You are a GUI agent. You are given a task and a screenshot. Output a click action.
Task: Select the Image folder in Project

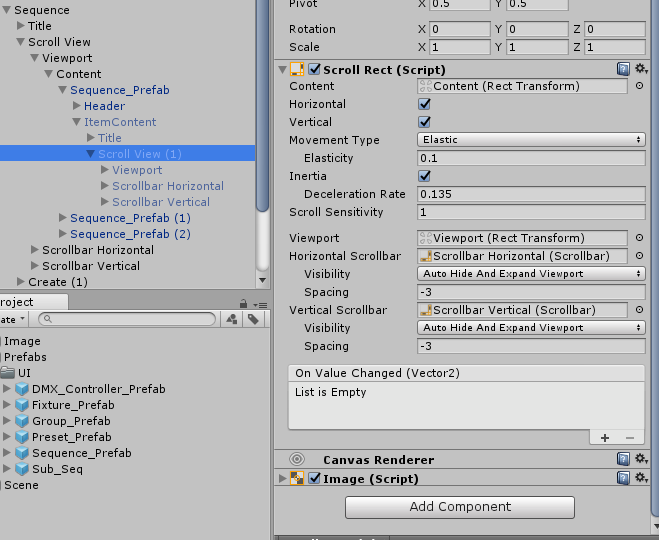point(22,341)
